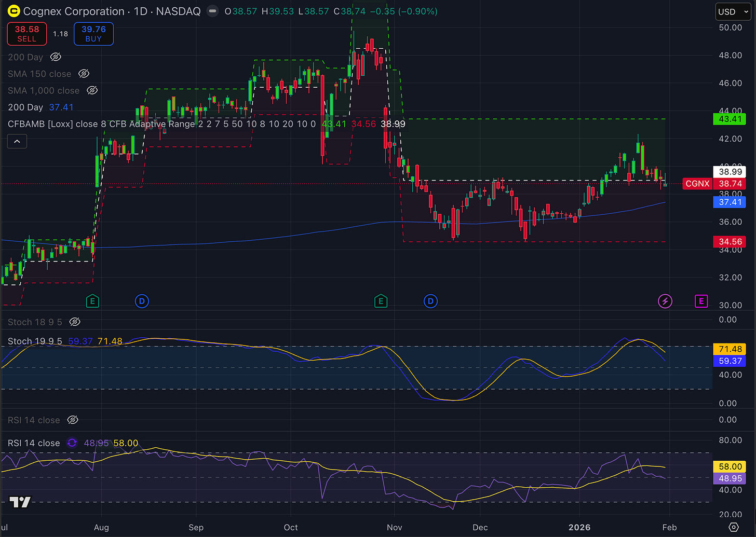Click the 1.18 spread value
756x537 pixels.
[x=60, y=34]
